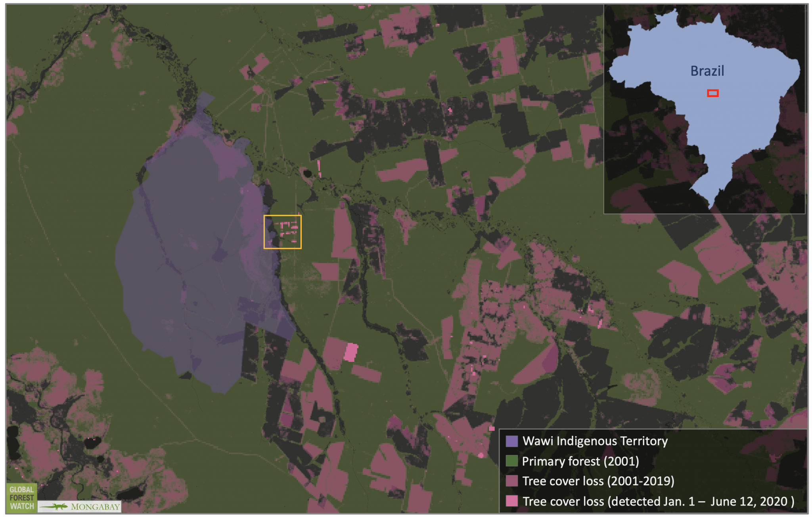The image size is (812, 517).
Task: Click the 'detected Jan. 1 – June 12, 2020' text
Action: (699, 501)
